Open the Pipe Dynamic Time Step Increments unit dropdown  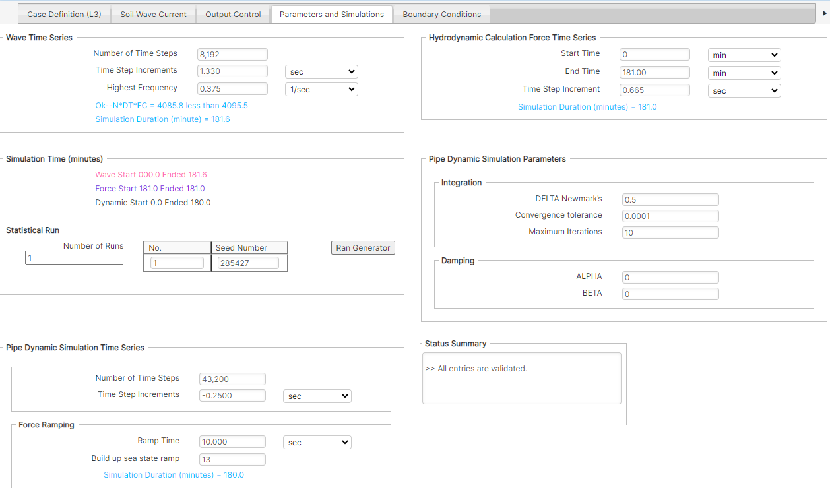317,396
